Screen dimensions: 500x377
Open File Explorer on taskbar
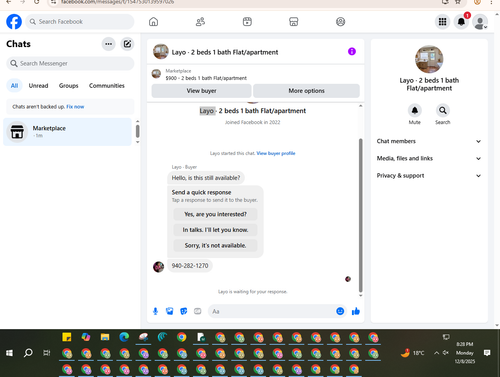(x=105, y=337)
